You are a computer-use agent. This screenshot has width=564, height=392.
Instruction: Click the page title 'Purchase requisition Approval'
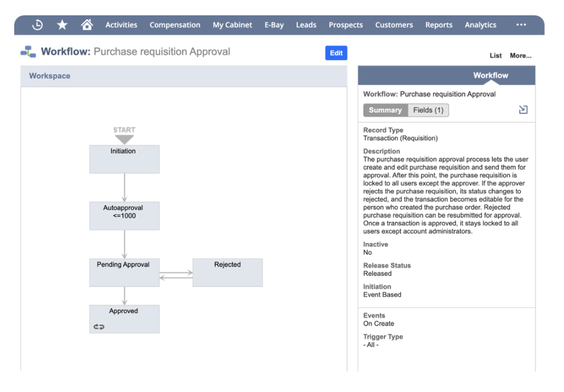[x=162, y=52]
